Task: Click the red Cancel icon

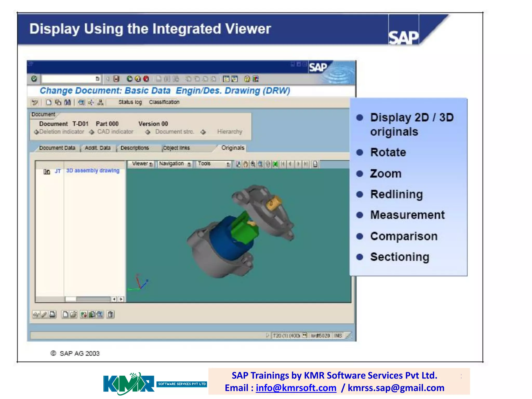Action: (146, 79)
